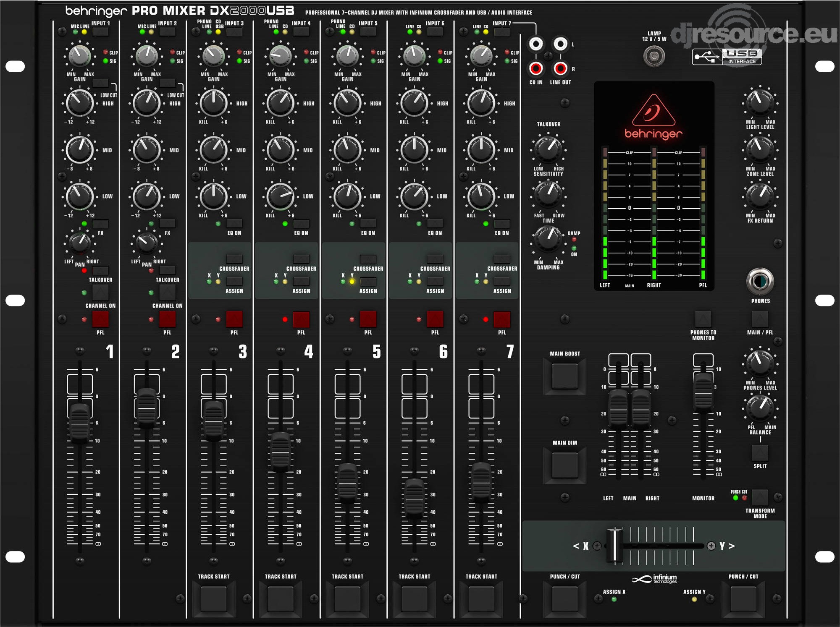840x627 pixels.
Task: Click the channel 6 fader cap
Action: coord(414,498)
